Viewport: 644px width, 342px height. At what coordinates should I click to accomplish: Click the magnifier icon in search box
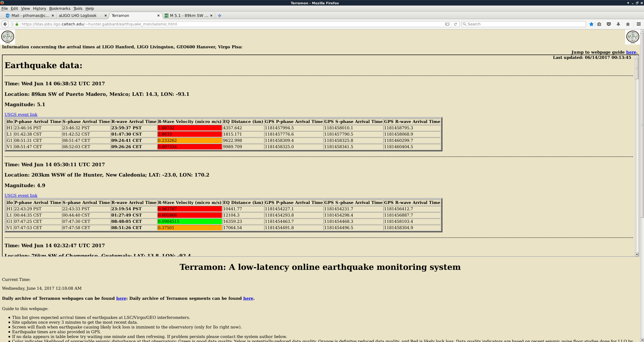(x=465, y=24)
